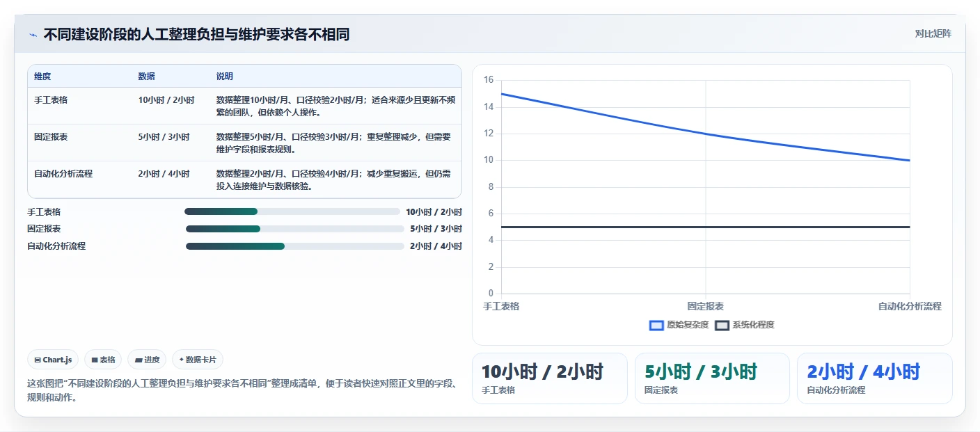Click description starting 数据整理2小时/月
Screen dimensions: 980x432
[334, 180]
